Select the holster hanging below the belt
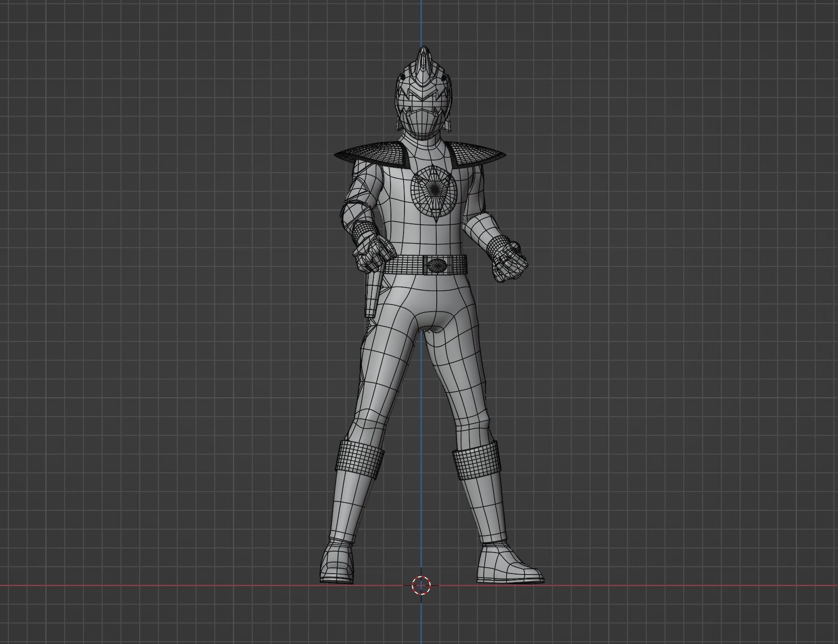 pyautogui.click(x=373, y=294)
